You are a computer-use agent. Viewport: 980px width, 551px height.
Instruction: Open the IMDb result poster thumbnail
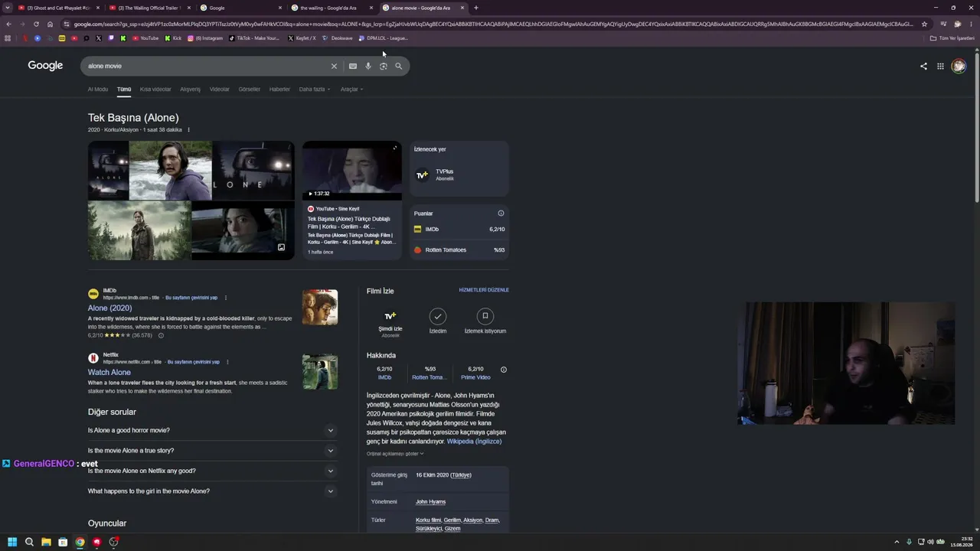tap(320, 307)
